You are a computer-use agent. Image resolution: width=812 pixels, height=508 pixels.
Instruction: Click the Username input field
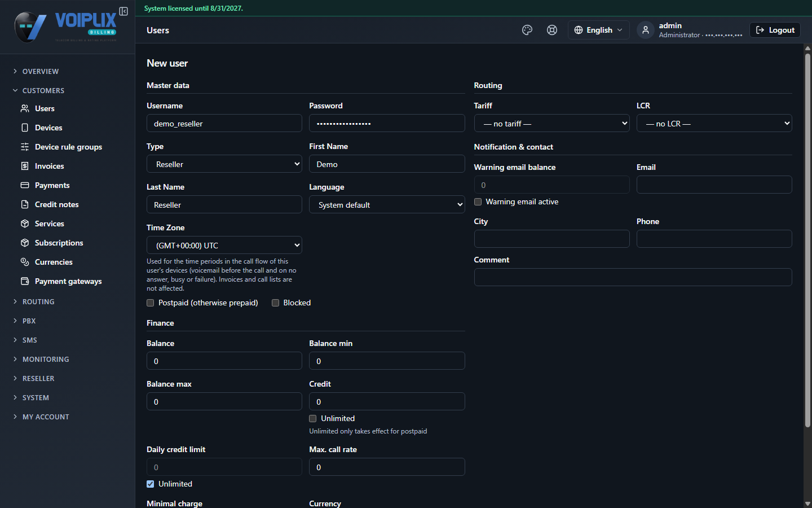[224, 124]
